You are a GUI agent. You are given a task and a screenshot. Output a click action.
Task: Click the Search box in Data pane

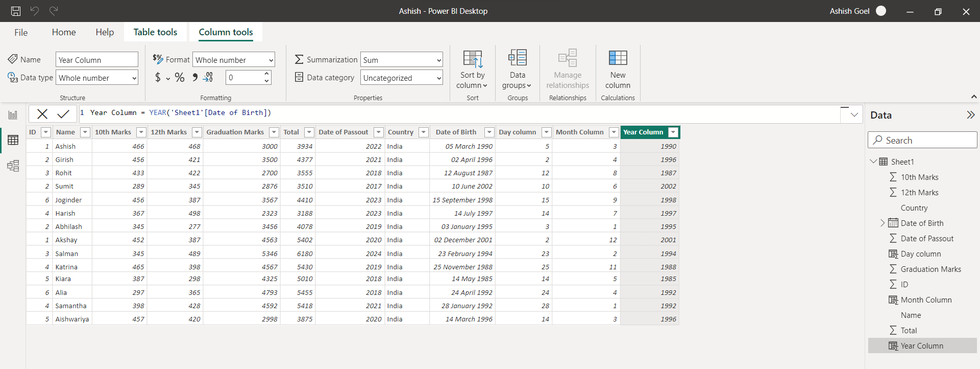click(922, 140)
